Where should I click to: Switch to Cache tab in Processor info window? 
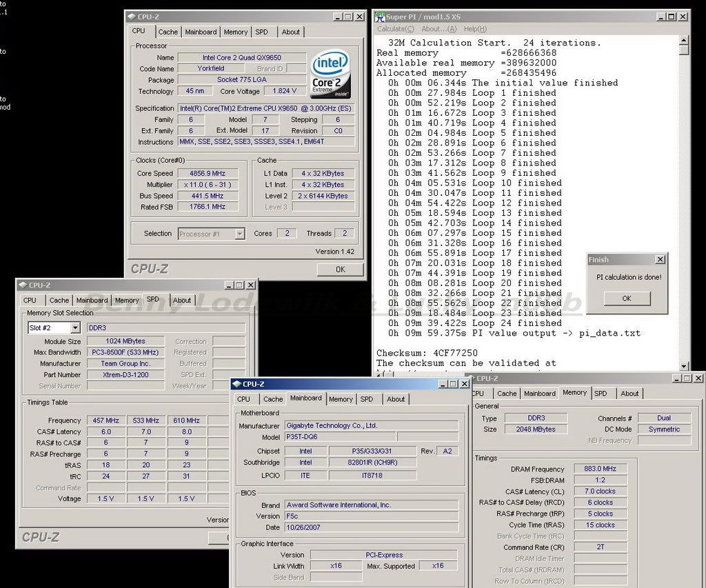pyautogui.click(x=168, y=32)
